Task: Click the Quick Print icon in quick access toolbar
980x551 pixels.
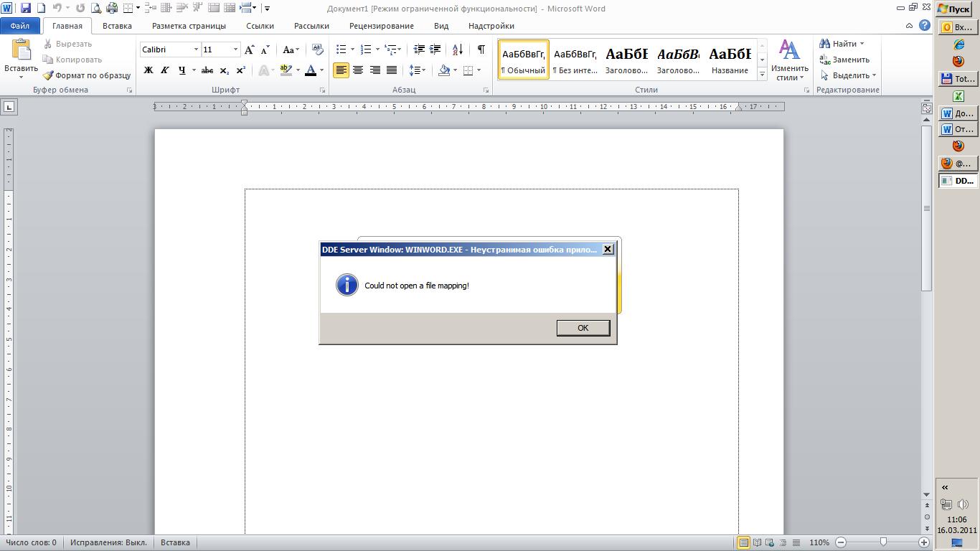Action: point(112,9)
